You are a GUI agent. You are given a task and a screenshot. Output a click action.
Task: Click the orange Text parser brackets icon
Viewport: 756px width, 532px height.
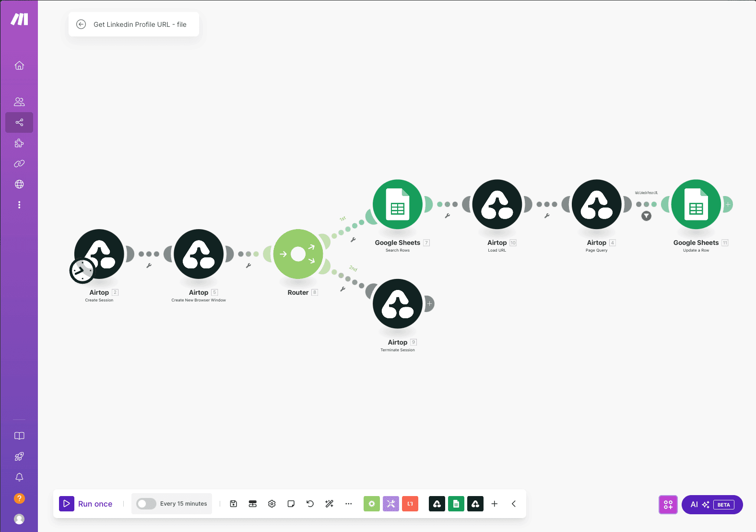click(x=410, y=504)
